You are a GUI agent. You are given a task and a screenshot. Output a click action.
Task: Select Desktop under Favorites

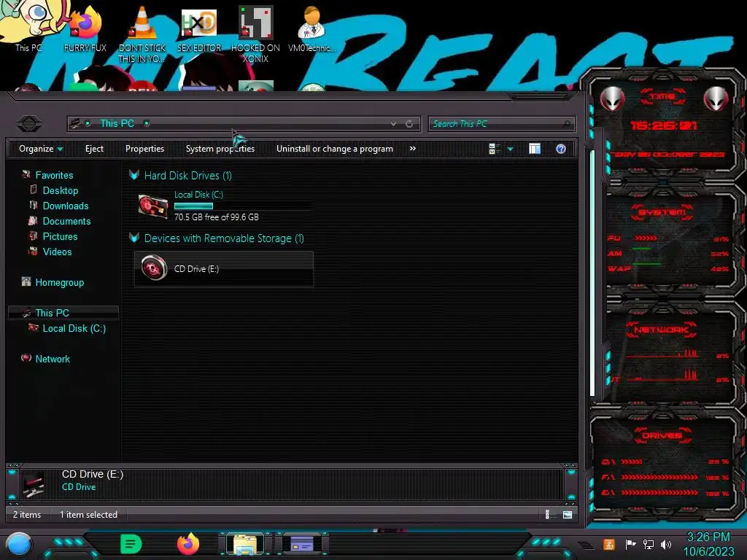[61, 190]
